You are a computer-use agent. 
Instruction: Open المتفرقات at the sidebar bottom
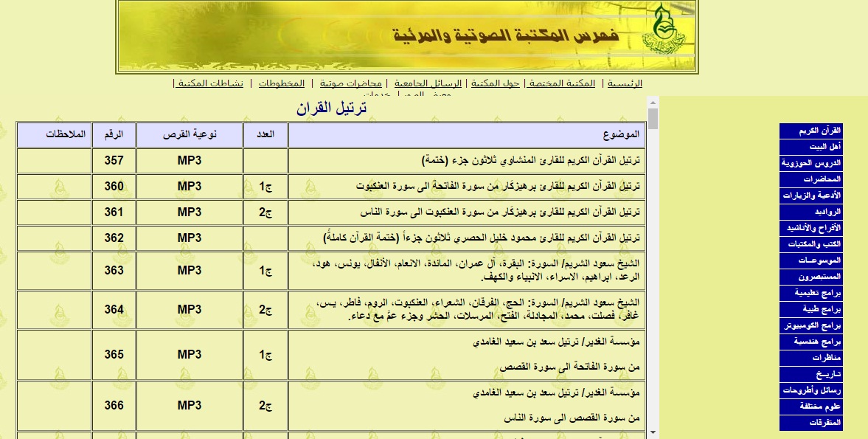pos(811,423)
